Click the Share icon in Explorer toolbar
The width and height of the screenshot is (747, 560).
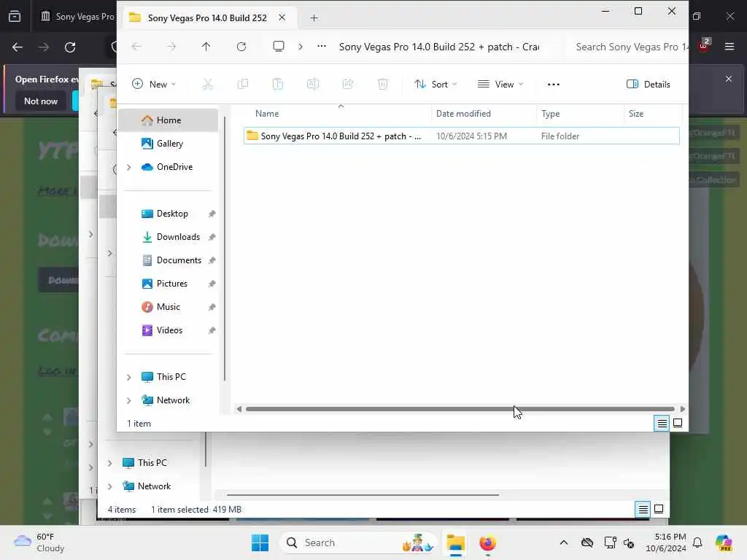click(348, 85)
